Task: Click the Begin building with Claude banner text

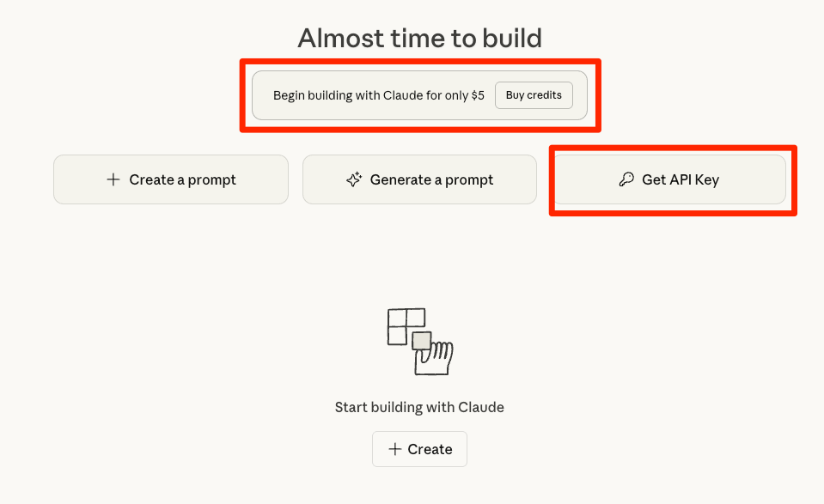Action: 369,95
